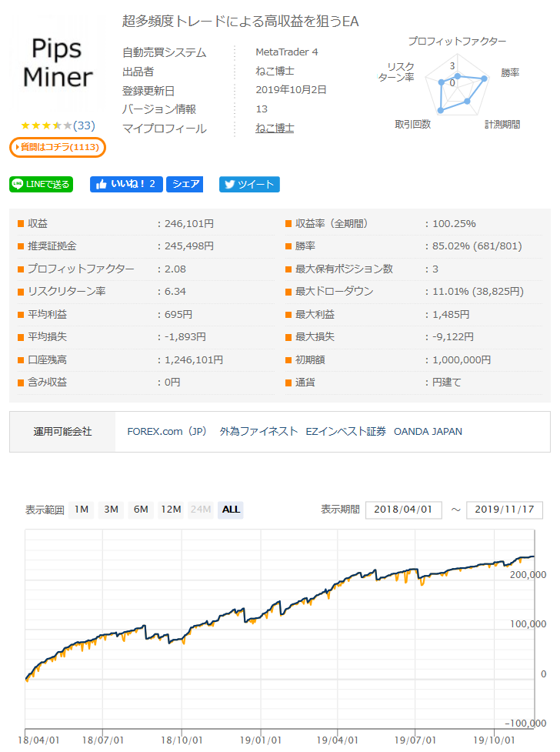Click the end date field 2019/11/17
This screenshot has height=752, width=560.
click(505, 510)
